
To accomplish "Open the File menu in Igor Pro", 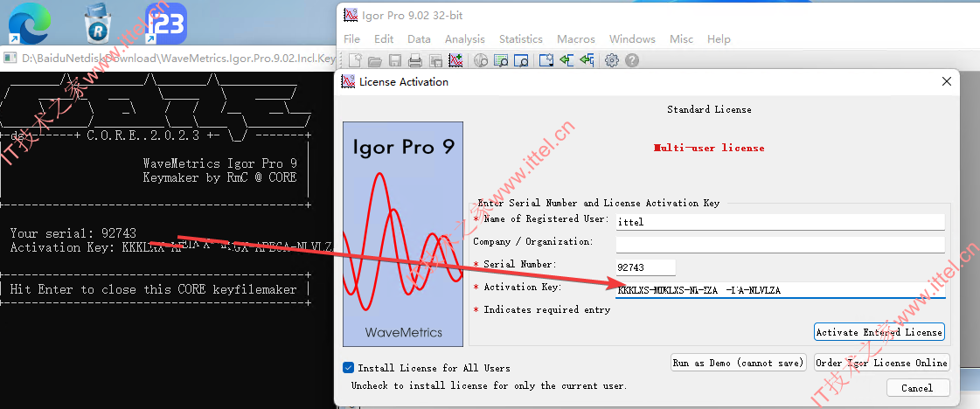I will (352, 38).
